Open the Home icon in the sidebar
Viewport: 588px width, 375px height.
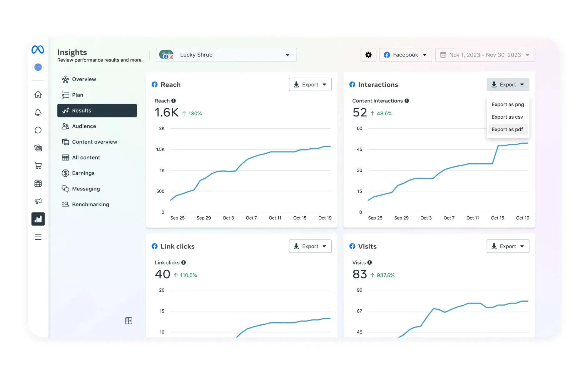(x=38, y=94)
